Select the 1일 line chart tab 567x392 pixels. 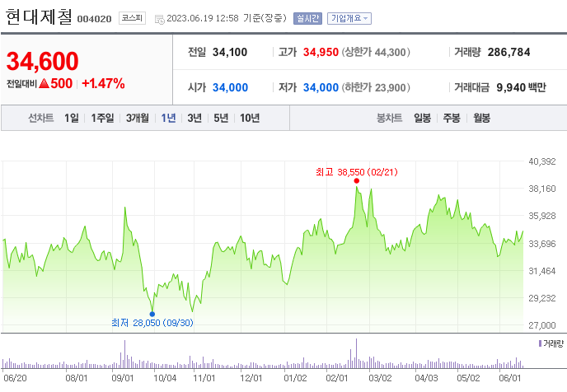point(71,118)
